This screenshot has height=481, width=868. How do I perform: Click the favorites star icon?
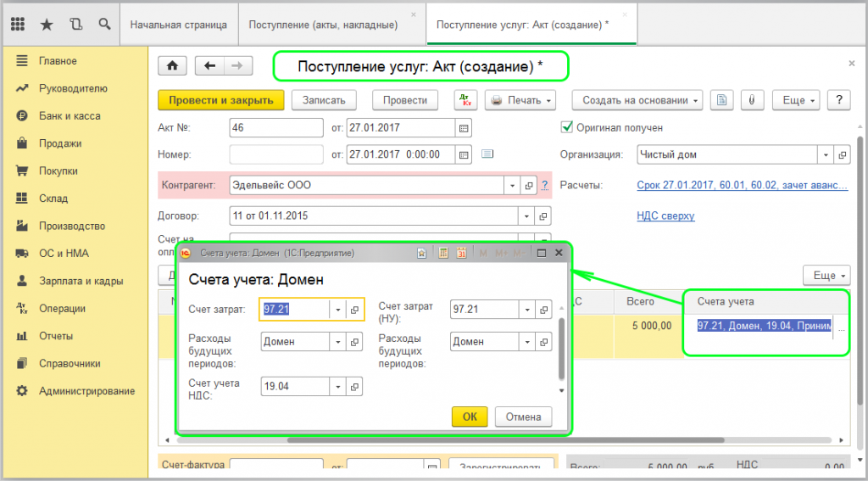click(x=47, y=25)
